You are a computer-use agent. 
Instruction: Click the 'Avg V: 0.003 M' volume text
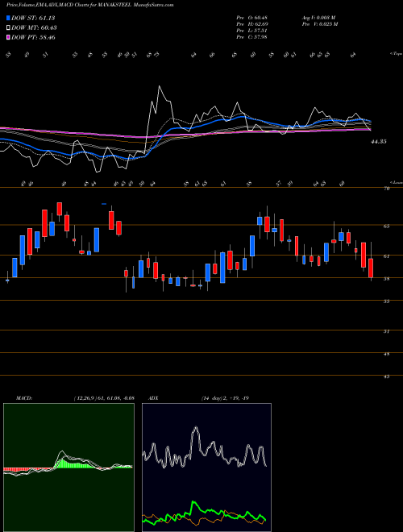pyautogui.click(x=318, y=18)
